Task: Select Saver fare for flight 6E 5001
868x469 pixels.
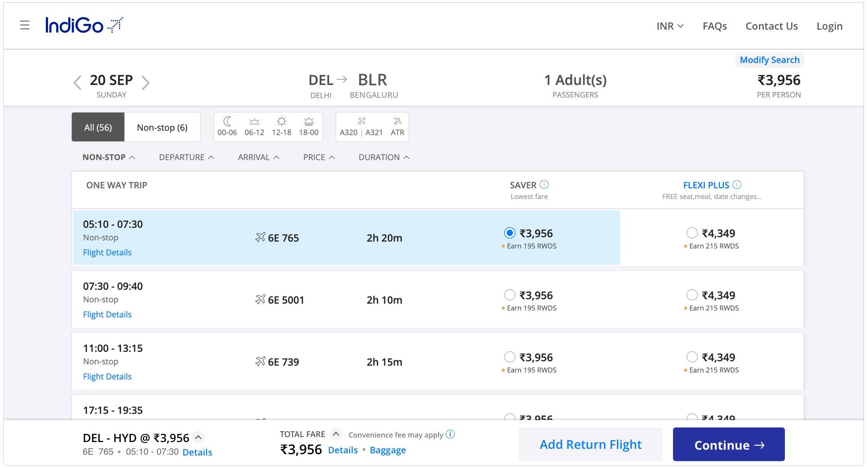Action: pos(509,295)
